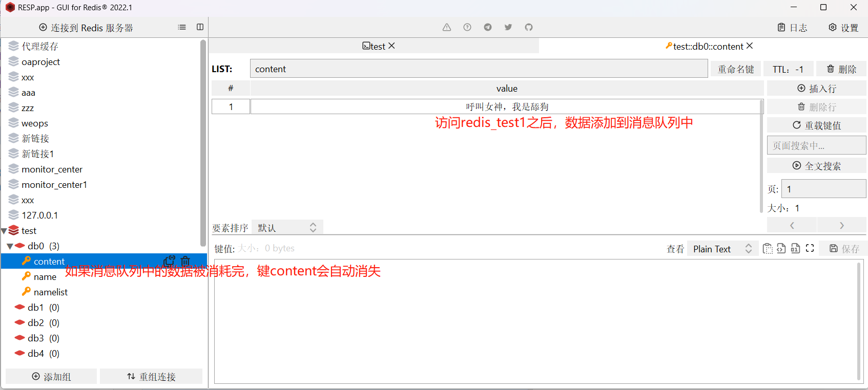Click the 删除 delete key button
Screen dimensions: 868x390
click(x=841, y=69)
